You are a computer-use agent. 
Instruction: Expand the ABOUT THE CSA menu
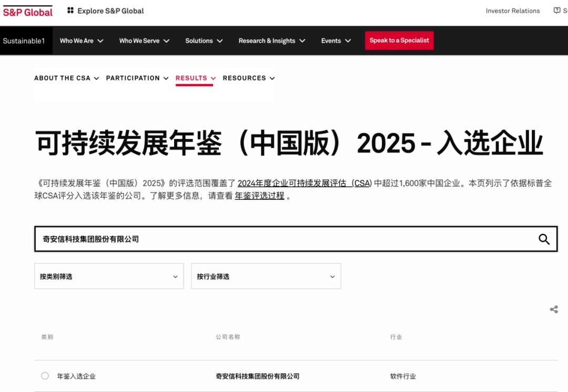click(x=66, y=78)
